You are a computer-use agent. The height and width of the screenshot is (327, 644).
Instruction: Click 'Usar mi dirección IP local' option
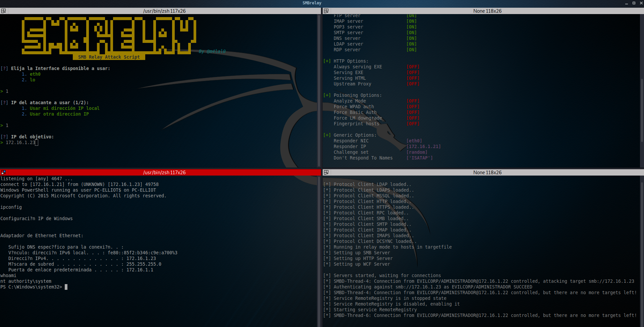pos(65,109)
